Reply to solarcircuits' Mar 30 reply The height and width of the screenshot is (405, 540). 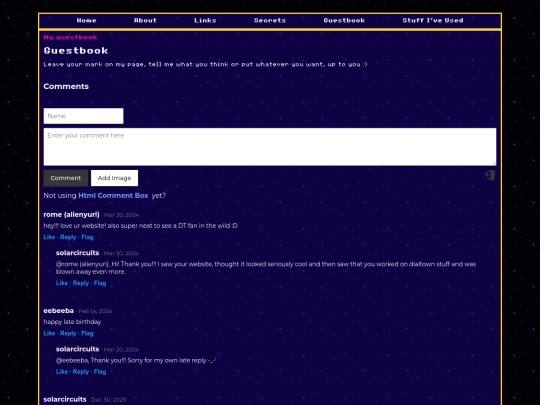[81, 283]
